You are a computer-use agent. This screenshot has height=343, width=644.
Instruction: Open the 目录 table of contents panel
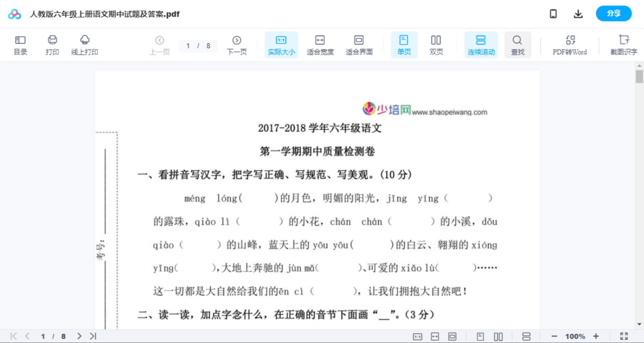pyautogui.click(x=20, y=45)
